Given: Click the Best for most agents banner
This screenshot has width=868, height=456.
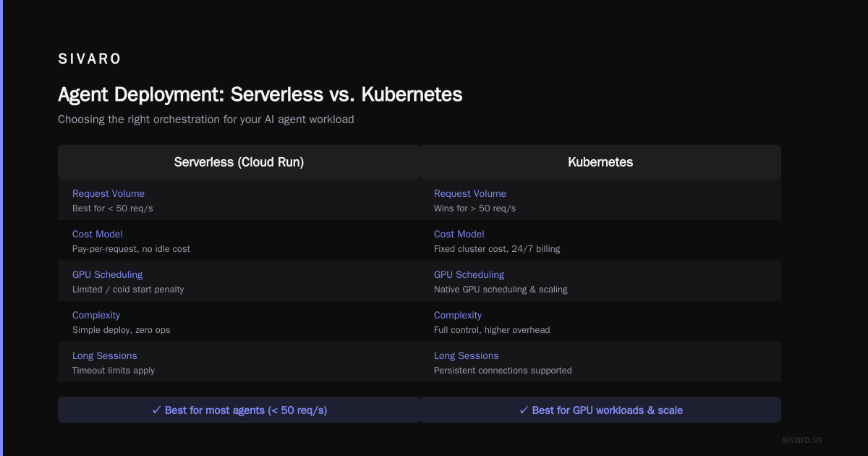Looking at the screenshot, I should point(239,410).
